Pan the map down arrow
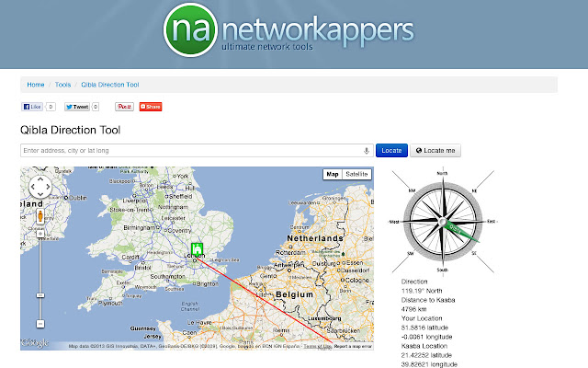The image size is (588, 368). click(x=40, y=194)
